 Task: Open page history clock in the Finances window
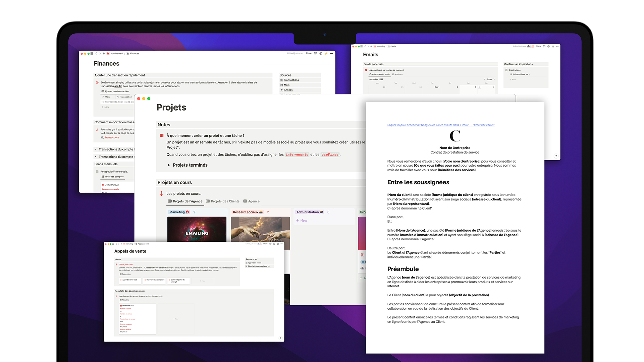(321, 53)
